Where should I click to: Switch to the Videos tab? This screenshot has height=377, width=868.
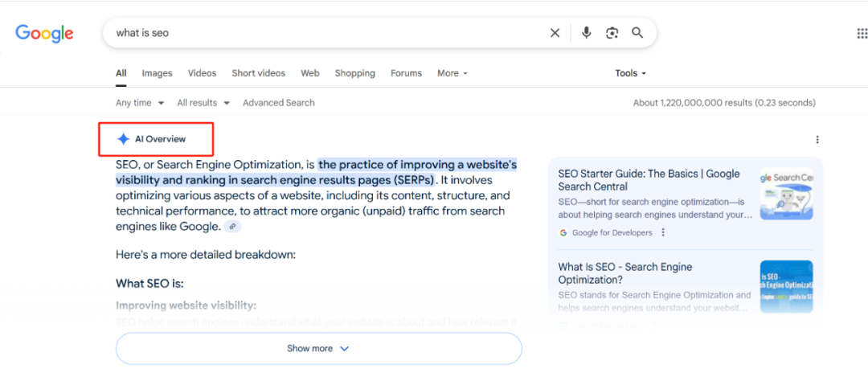point(202,73)
